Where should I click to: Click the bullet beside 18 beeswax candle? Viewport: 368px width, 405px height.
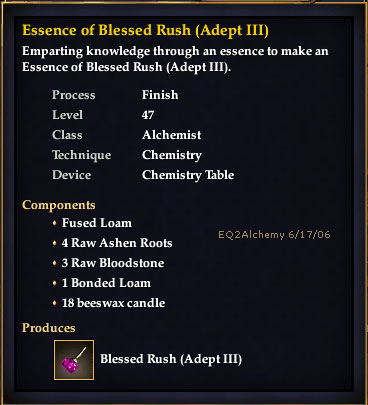click(x=55, y=303)
